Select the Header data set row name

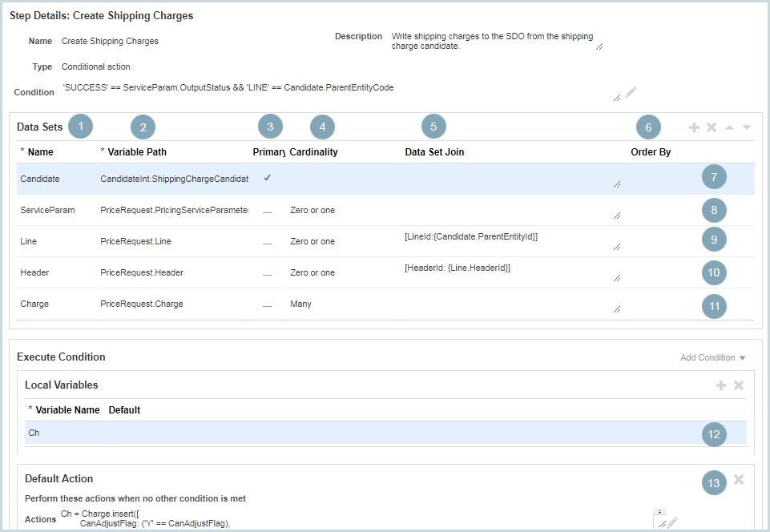click(34, 272)
